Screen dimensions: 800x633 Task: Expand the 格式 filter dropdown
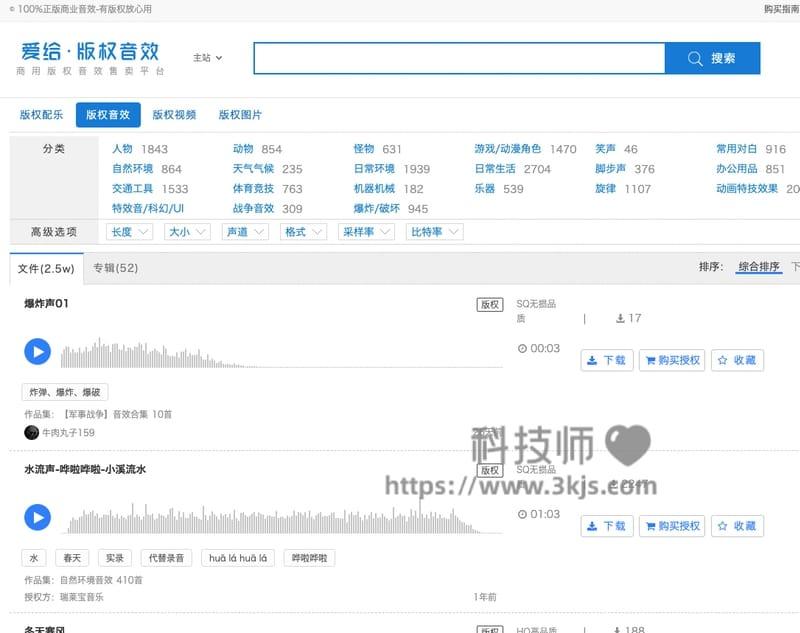(304, 232)
